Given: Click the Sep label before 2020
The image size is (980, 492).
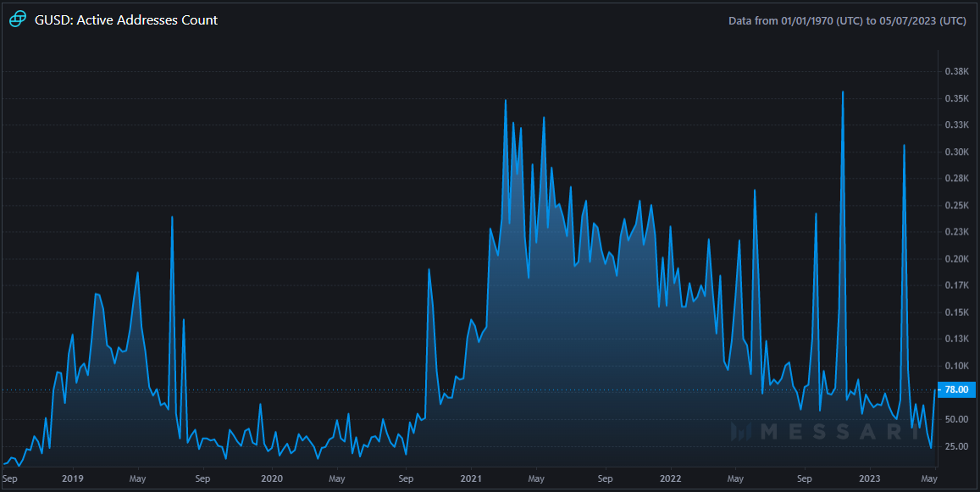Looking at the screenshot, I should 202,478.
